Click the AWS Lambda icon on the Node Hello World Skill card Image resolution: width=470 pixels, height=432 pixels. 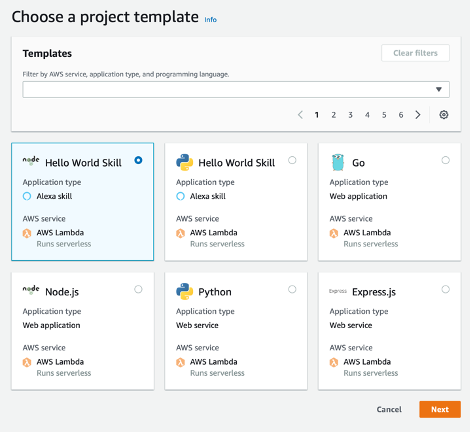coord(27,233)
